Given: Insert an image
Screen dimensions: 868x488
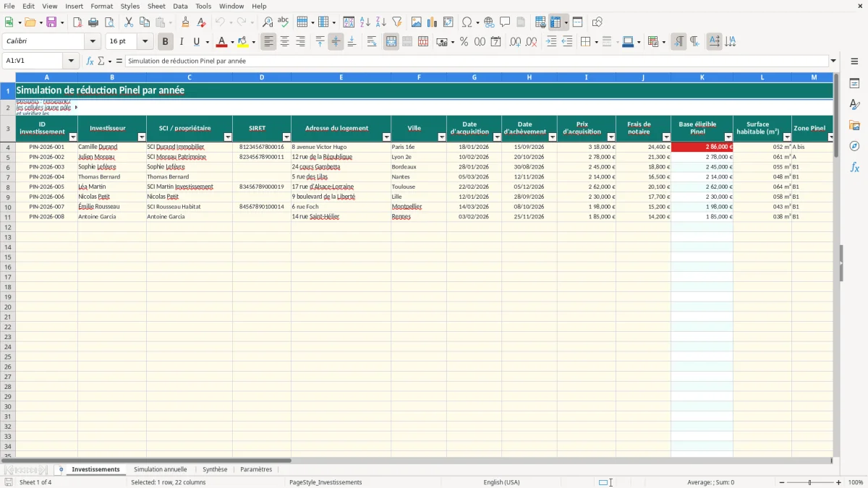Looking at the screenshot, I should 417,22.
